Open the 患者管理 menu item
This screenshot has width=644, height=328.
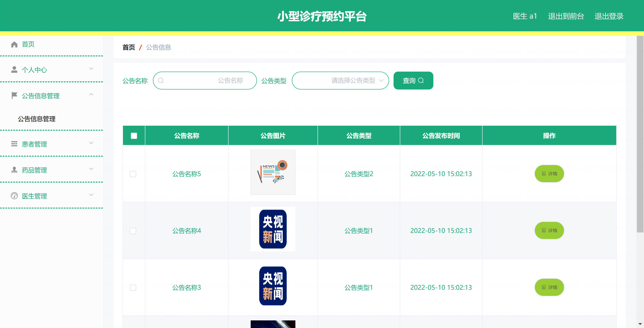[x=51, y=144]
